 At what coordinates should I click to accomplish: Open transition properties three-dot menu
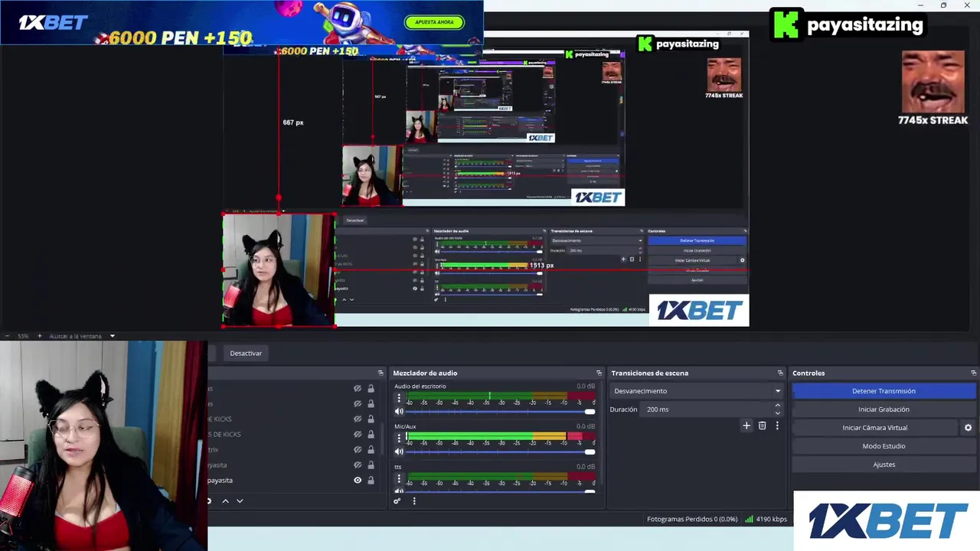[777, 425]
